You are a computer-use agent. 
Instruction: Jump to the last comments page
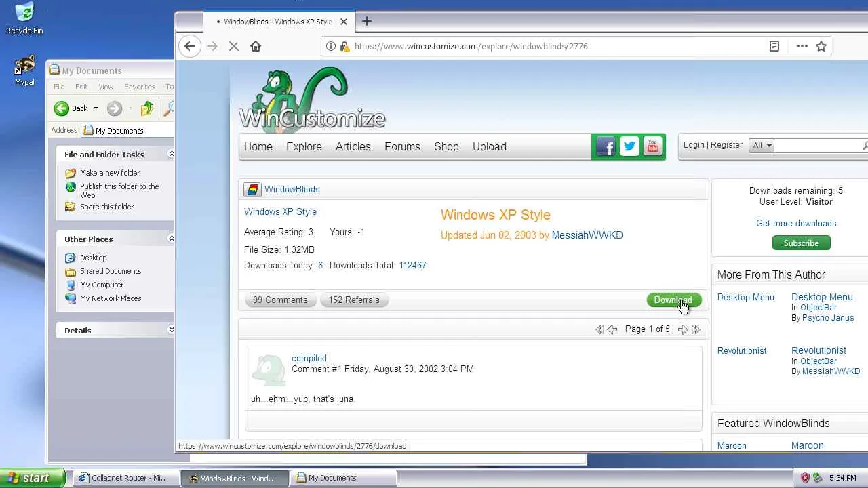(x=696, y=329)
